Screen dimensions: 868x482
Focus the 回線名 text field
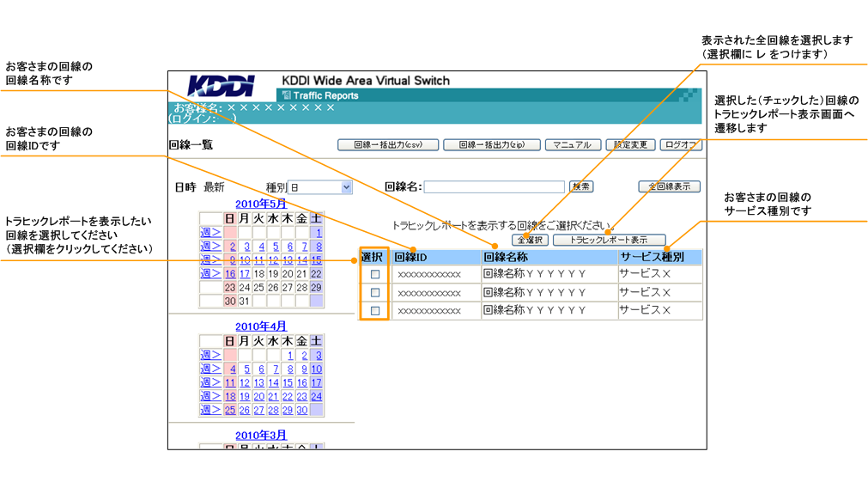(x=494, y=187)
